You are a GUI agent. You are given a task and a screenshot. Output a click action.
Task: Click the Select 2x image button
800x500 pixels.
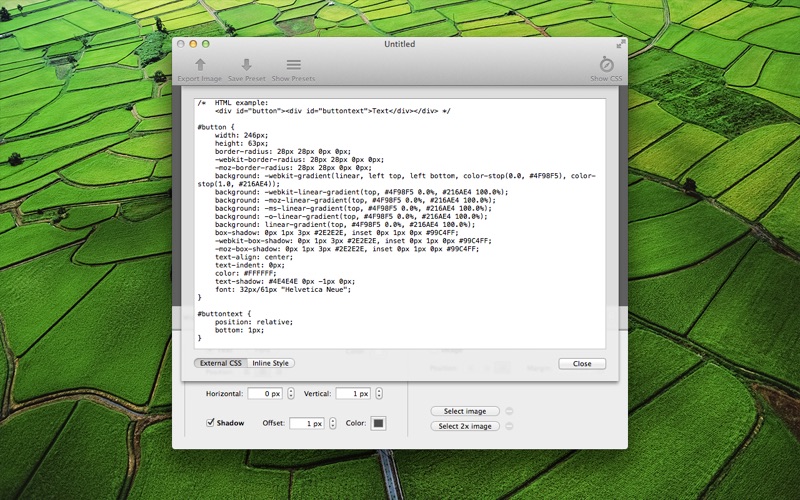pos(465,426)
